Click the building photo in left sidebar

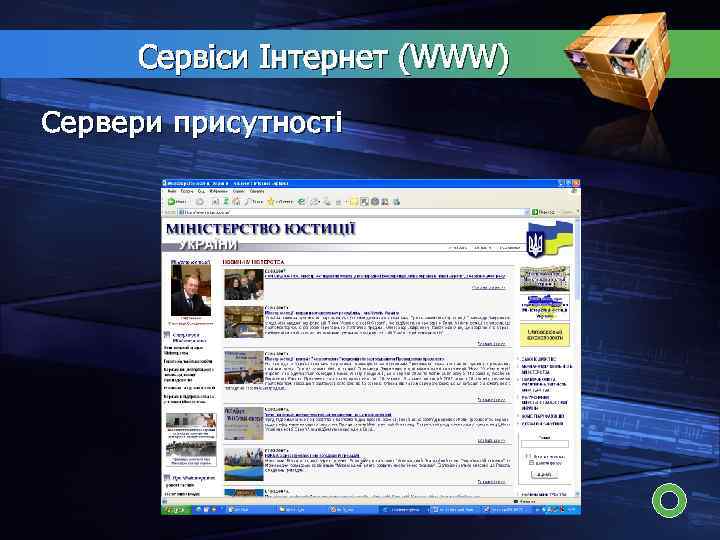(191, 420)
